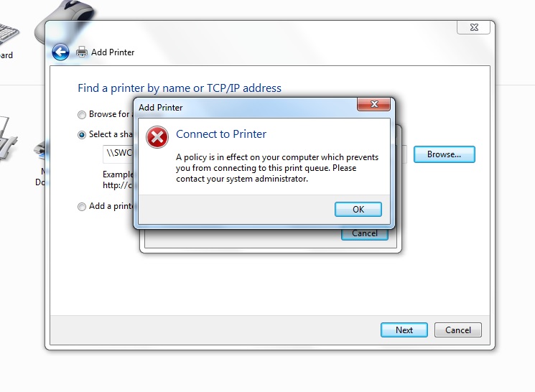Choose the Select a shared printer option
The height and width of the screenshot is (392, 535).
pyautogui.click(x=82, y=135)
